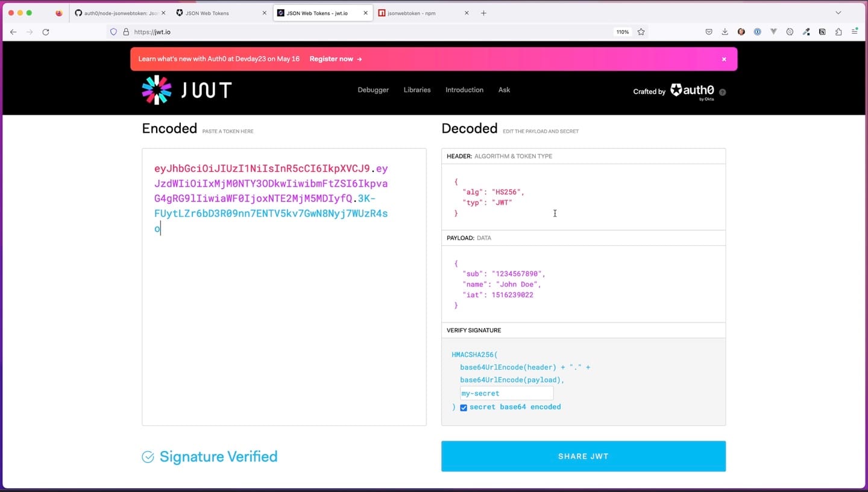Viewport: 868px width, 492px height.
Task: Open the 1Password extension icon
Action: point(758,31)
